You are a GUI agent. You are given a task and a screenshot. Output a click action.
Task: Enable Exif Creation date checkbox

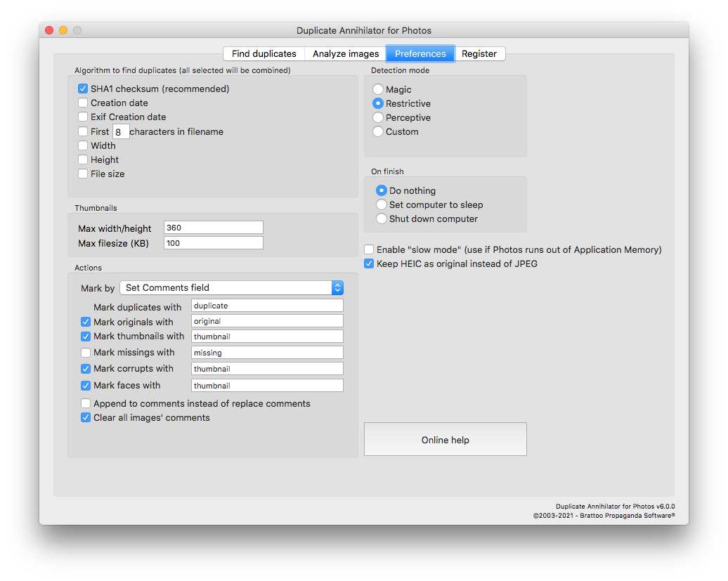[83, 117]
